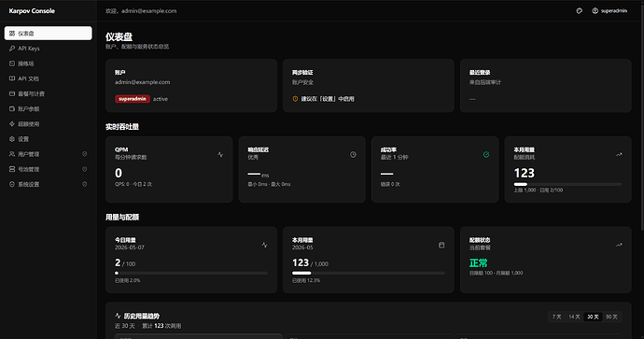The image size is (644, 339).
Task: Select the 14 天 range tab
Action: (x=574, y=317)
